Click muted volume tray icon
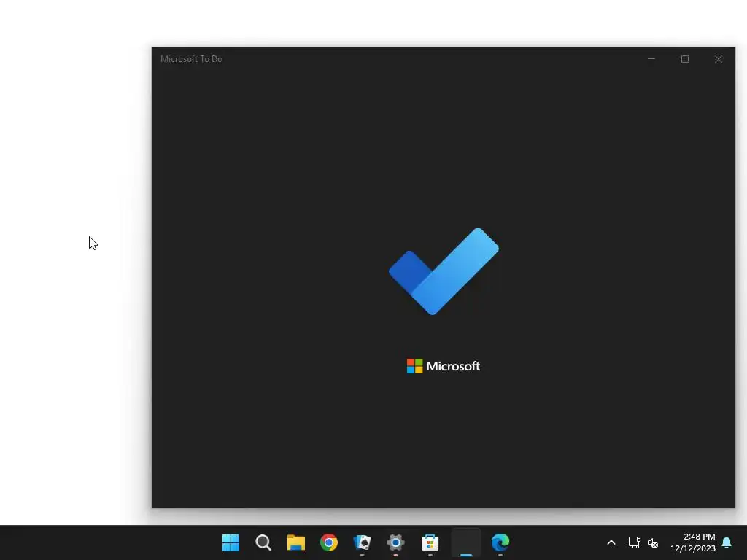 coord(653,542)
